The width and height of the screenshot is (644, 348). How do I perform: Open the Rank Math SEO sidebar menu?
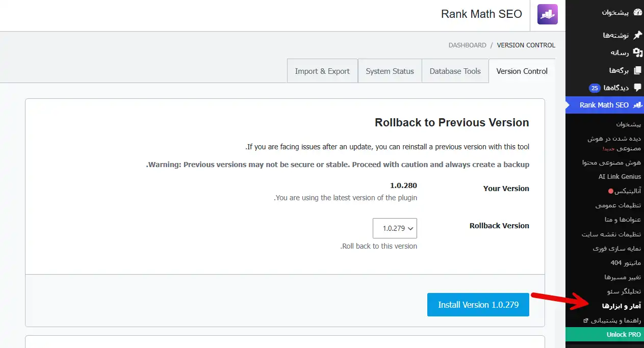coord(605,105)
